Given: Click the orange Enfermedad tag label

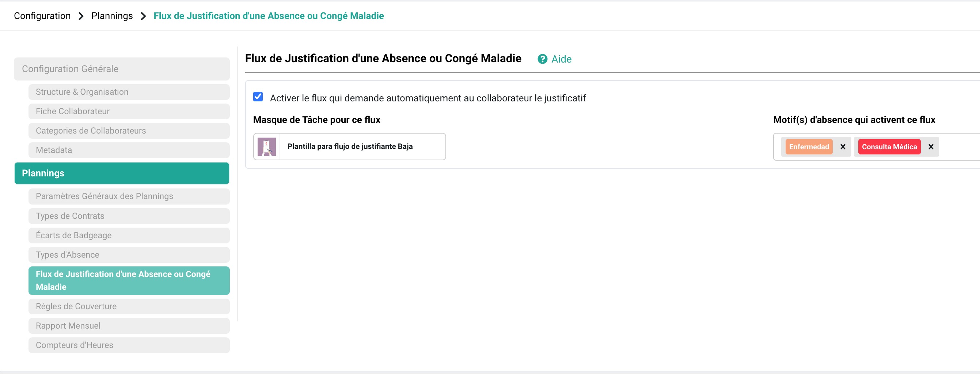Looking at the screenshot, I should pyautogui.click(x=808, y=147).
